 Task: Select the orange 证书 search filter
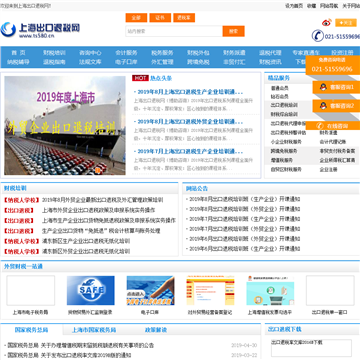[160, 18]
